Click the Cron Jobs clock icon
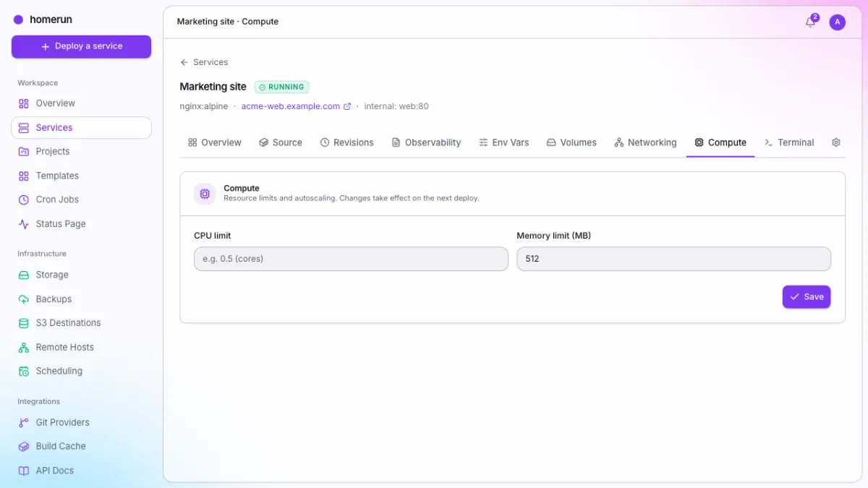The width and height of the screenshot is (868, 488). click(24, 200)
